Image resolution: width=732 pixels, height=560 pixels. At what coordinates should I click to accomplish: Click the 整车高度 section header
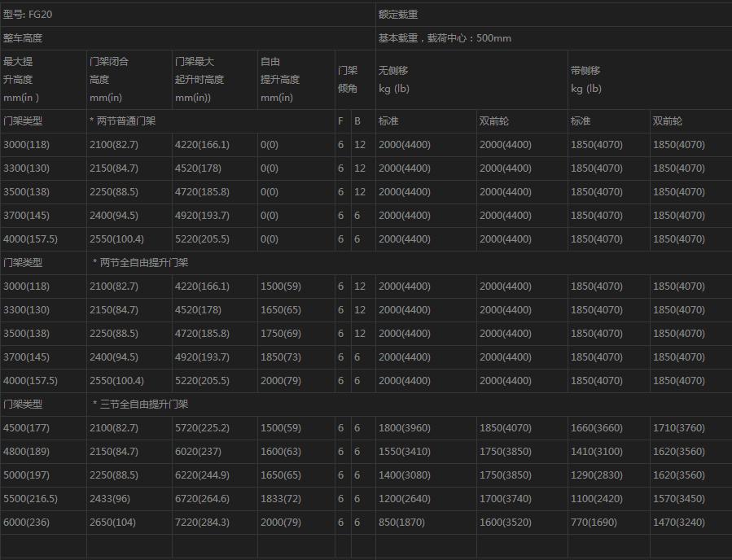(23, 38)
